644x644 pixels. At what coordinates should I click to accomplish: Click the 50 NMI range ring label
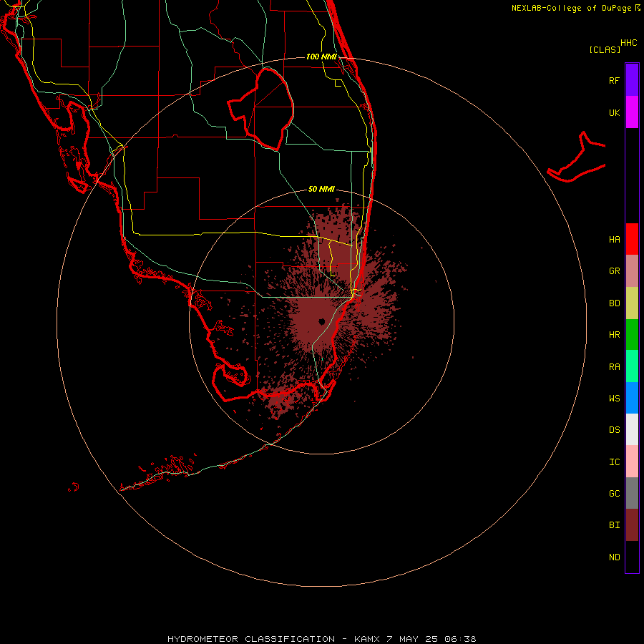point(321,189)
